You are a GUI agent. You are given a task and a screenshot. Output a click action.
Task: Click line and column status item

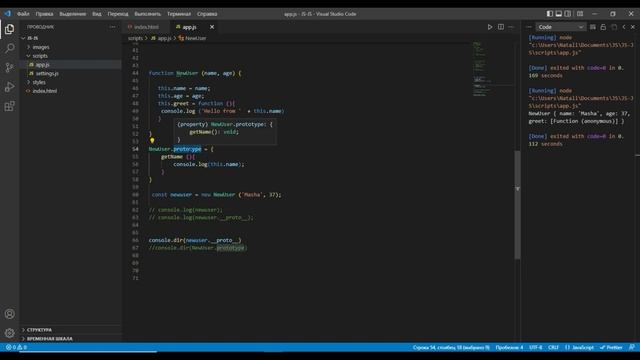point(451,348)
